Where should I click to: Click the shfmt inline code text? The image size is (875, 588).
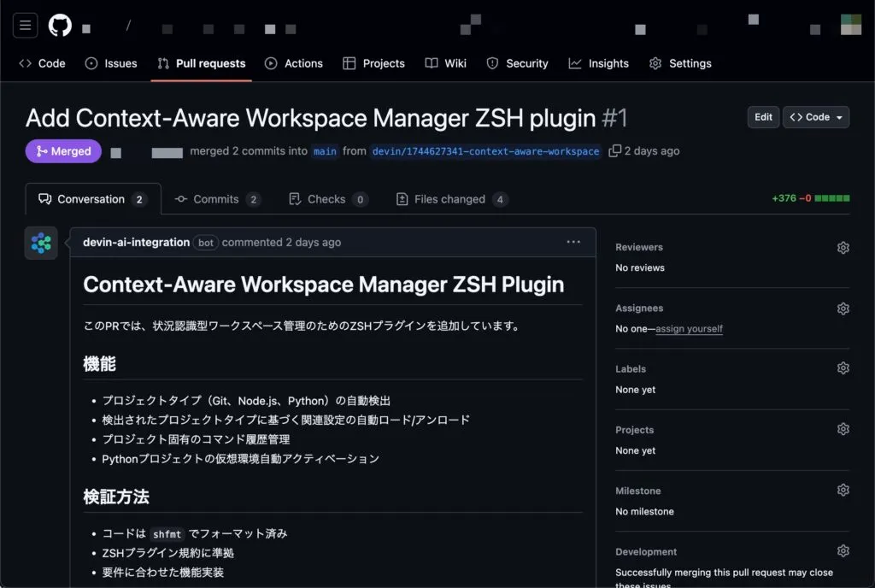coord(167,534)
